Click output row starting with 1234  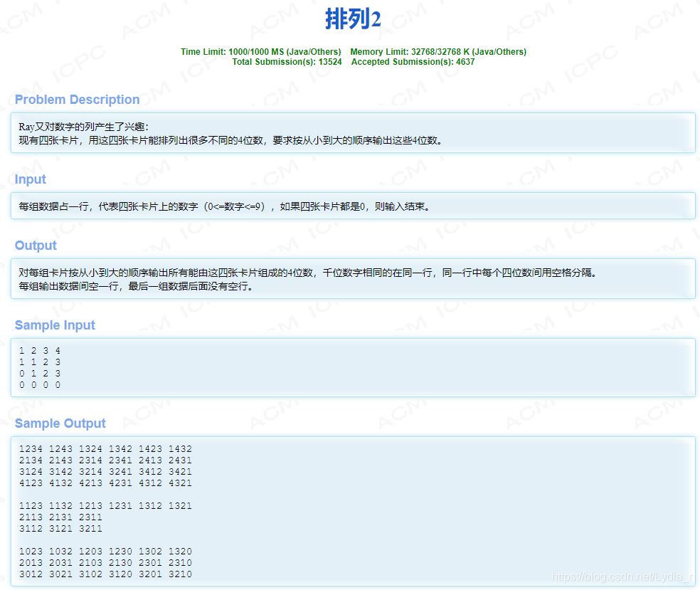point(105,449)
